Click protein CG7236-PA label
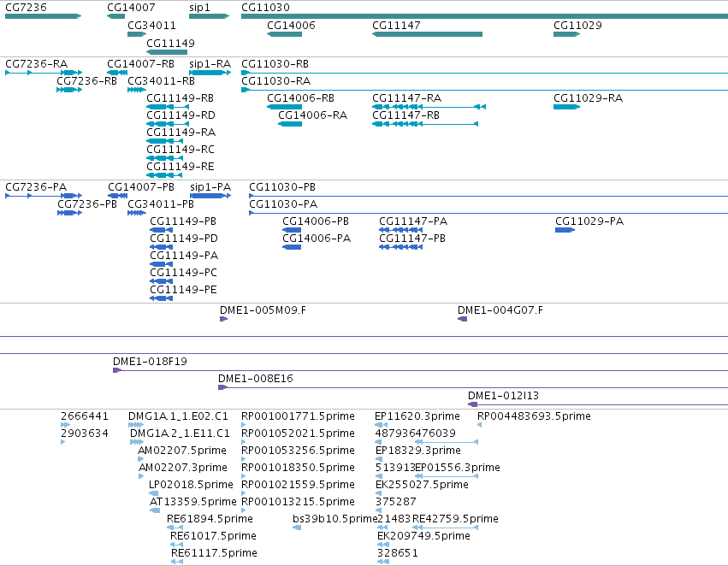The width and height of the screenshot is (728, 566). click(36, 187)
